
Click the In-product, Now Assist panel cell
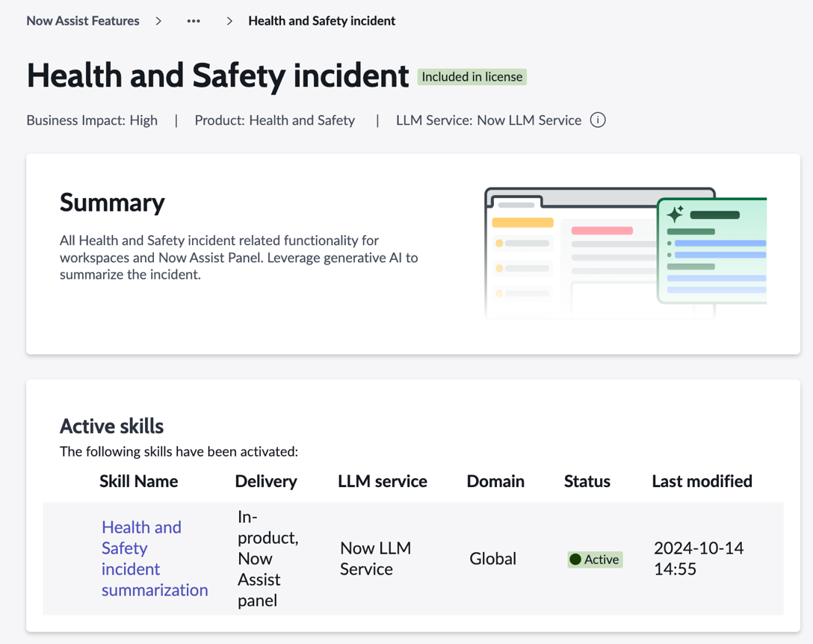click(x=268, y=558)
